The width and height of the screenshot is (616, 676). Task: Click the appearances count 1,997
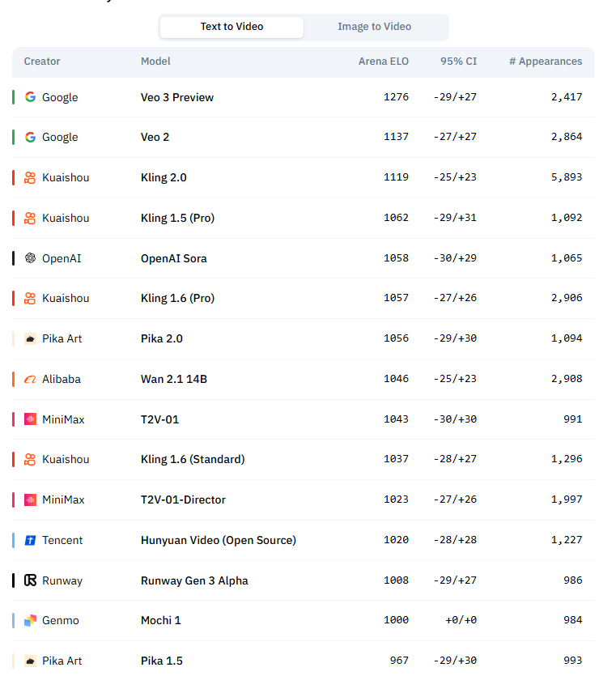point(567,500)
